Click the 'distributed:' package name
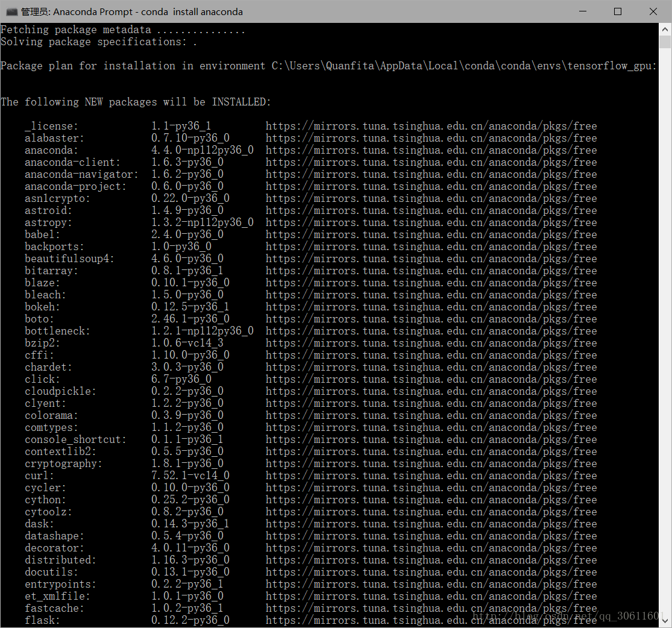 click(60, 560)
